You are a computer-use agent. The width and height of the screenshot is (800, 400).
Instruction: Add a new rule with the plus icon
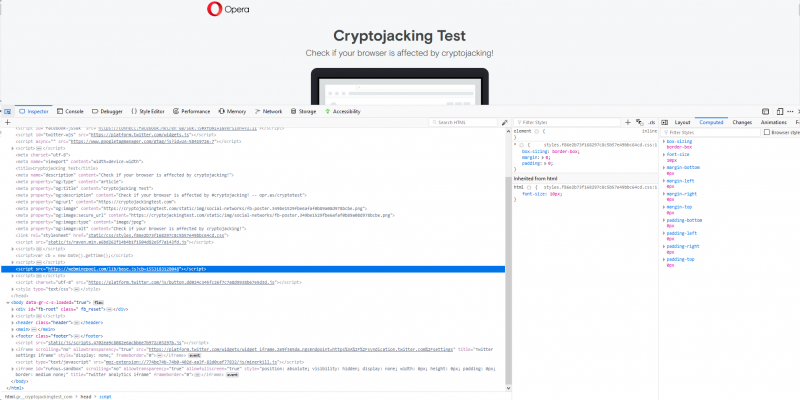click(x=628, y=122)
